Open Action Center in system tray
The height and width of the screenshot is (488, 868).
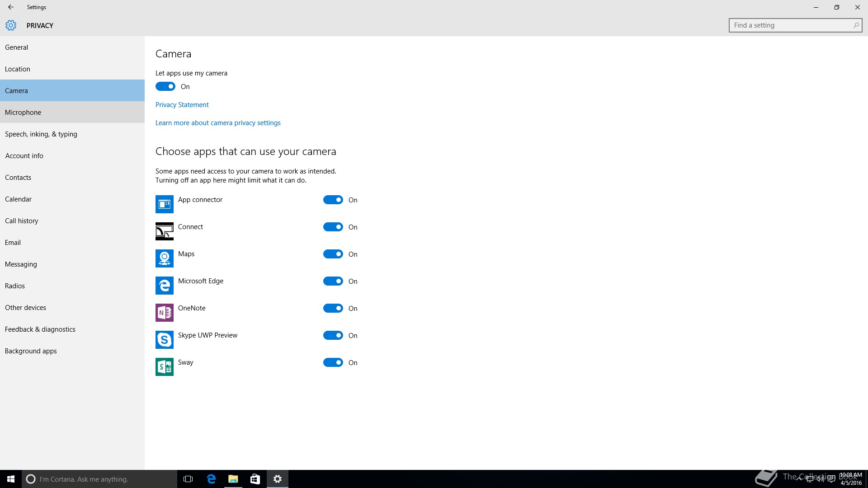point(831,479)
